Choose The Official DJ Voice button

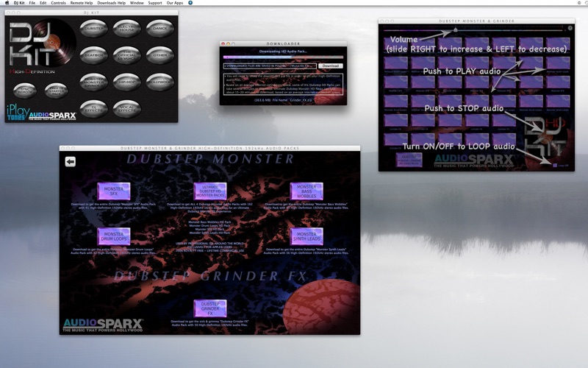[126, 55]
